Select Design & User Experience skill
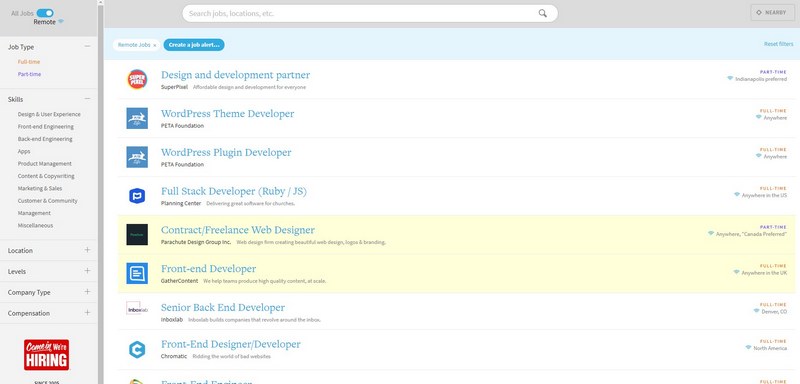This screenshot has height=384, width=800. 49,114
